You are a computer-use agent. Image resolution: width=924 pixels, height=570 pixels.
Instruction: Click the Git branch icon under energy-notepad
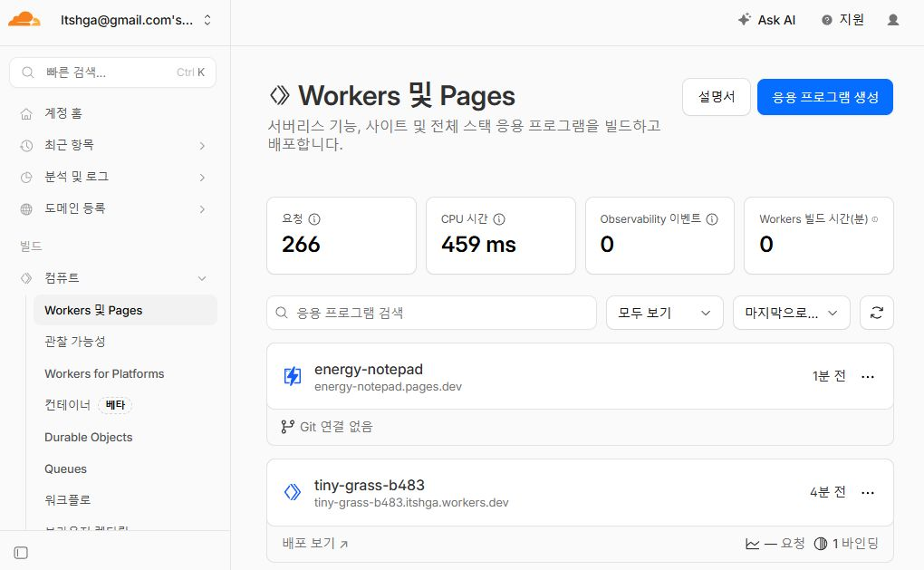pos(287,427)
